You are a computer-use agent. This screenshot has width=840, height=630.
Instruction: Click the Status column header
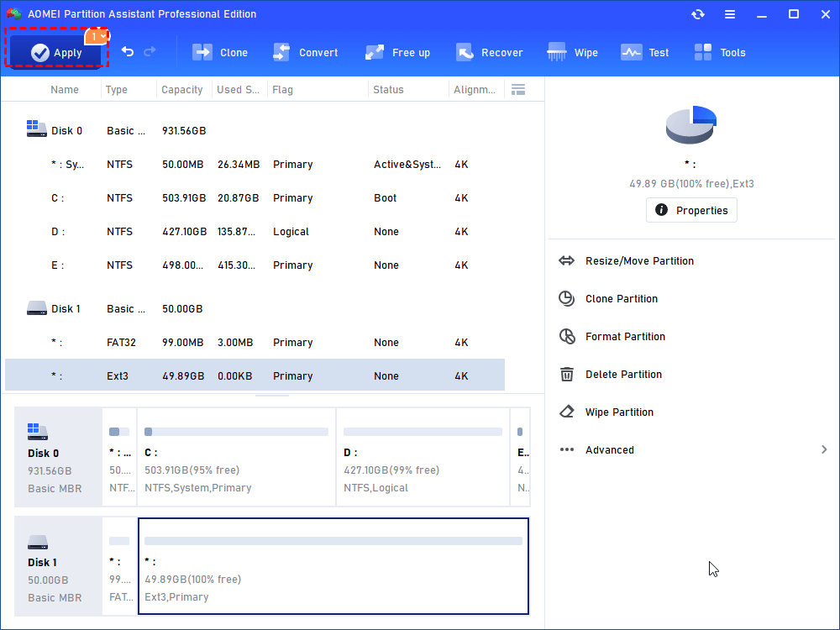point(388,90)
